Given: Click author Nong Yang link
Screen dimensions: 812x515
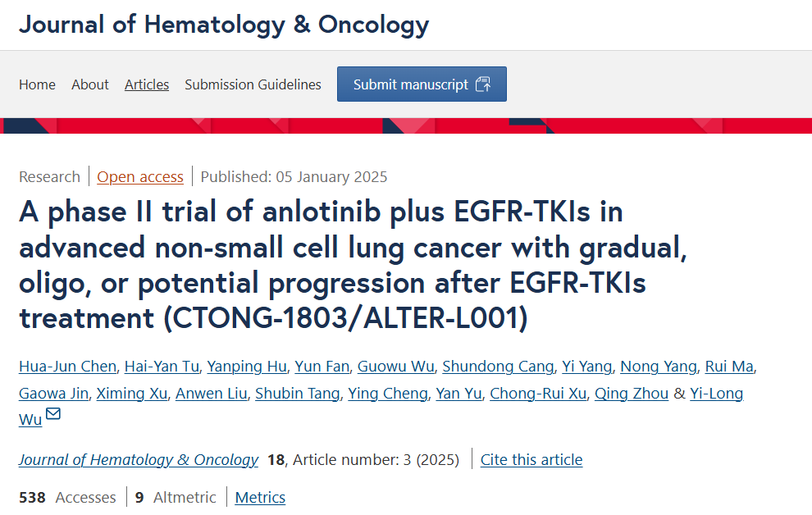Looking at the screenshot, I should 658,367.
